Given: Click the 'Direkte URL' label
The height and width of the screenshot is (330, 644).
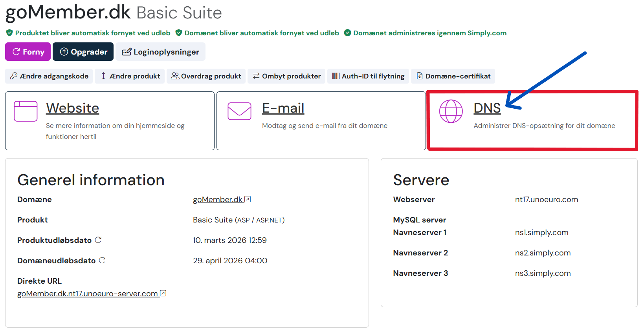Looking at the screenshot, I should coord(39,281).
